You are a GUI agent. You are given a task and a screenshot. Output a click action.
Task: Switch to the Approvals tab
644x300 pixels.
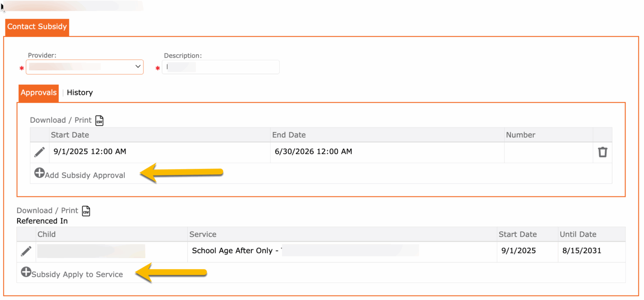pos(39,93)
